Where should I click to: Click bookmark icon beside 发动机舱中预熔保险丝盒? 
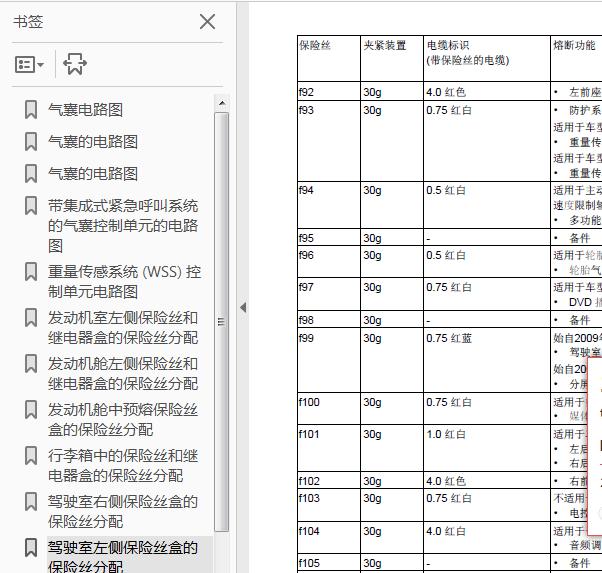[31, 410]
